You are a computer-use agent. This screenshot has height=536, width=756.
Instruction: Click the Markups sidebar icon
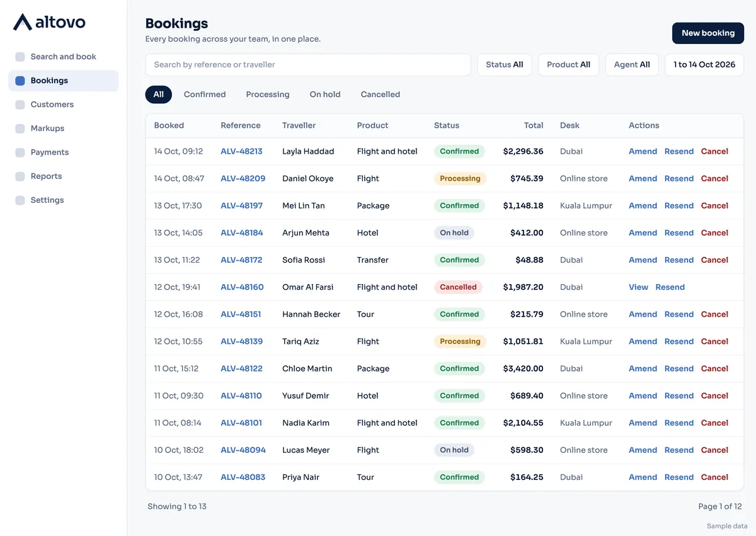point(20,128)
